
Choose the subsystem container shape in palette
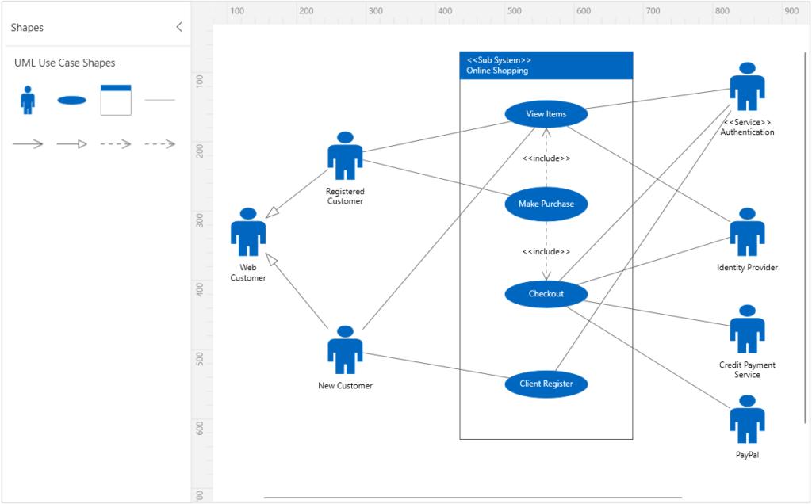(x=116, y=100)
